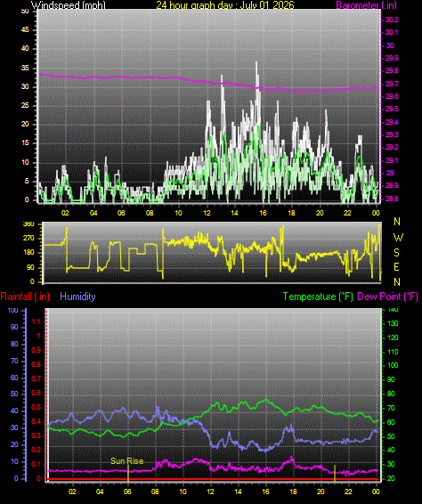Click the bottom "N" compass label
This screenshot has width=422, height=504.
coord(397,282)
